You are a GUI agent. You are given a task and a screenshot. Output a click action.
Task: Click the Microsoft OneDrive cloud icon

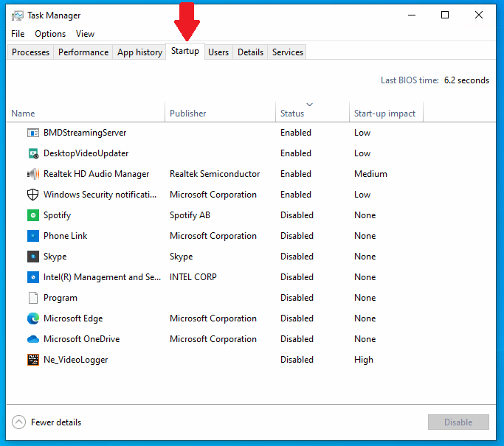pos(32,339)
